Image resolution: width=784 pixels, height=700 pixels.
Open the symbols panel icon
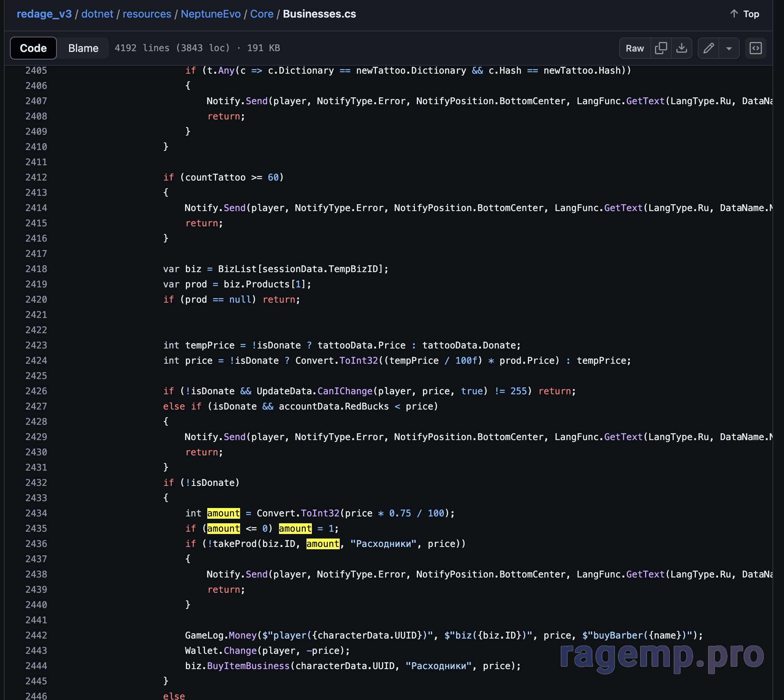(755, 48)
